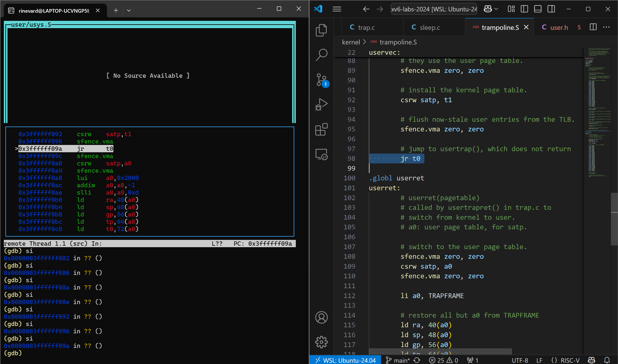The width and height of the screenshot is (618, 364).
Task: Open the Extensions view icon
Action: (321, 129)
